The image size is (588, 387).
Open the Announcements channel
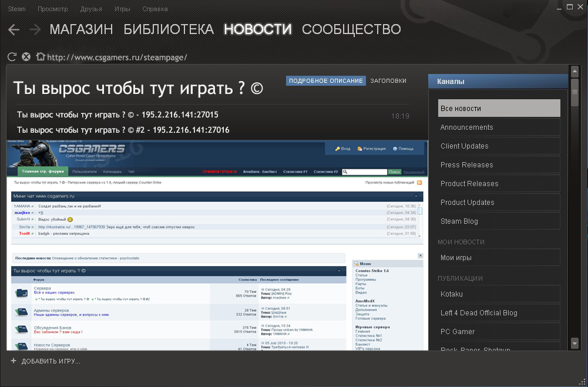(499, 127)
